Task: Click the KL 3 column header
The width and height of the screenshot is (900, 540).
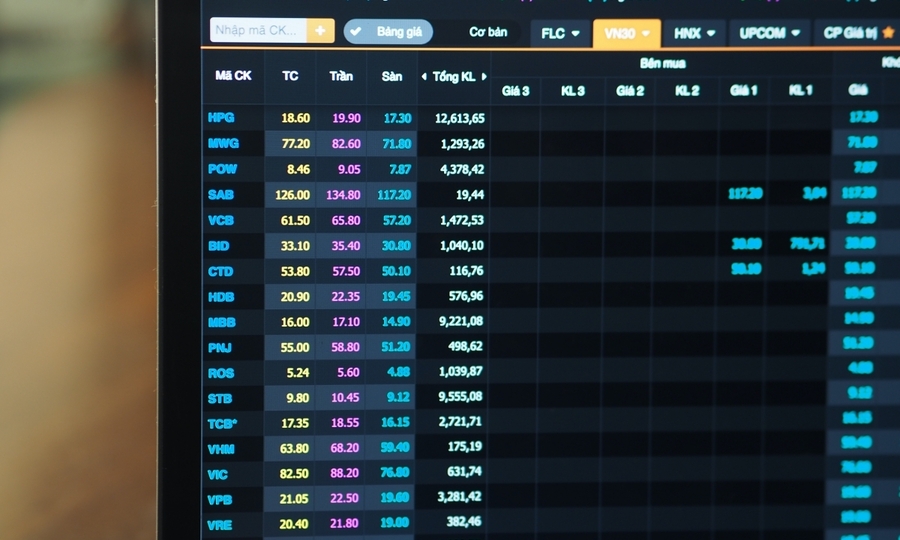Action: 572,91
